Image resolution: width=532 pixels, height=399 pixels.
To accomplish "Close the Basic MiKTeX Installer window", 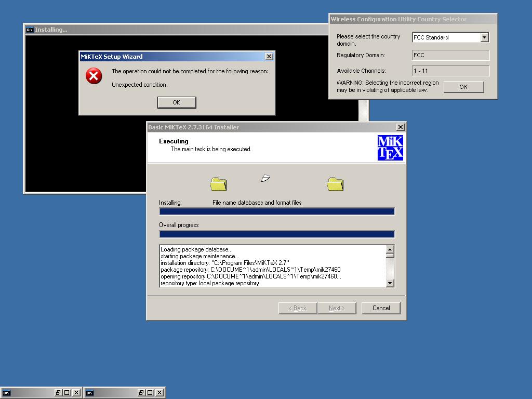I will click(401, 127).
